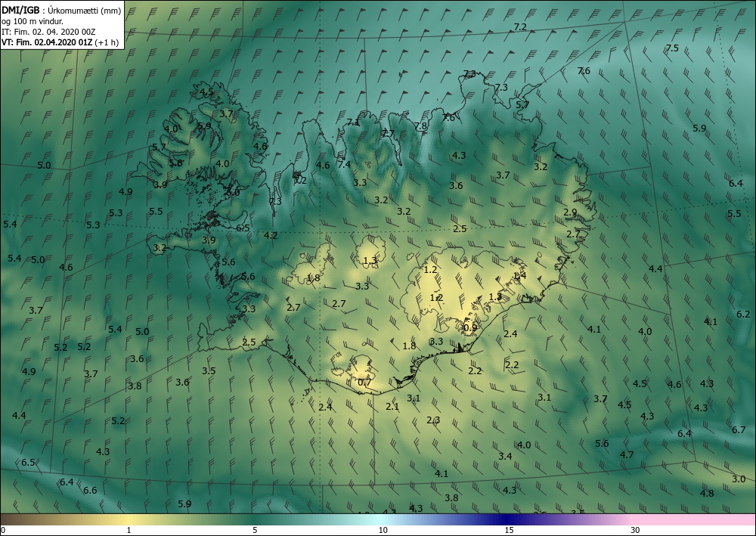Screen dimensions: 756x536
Task: Click the initial time 'IT: Fim. 02. 04. 2020 00Z'
Action: click(x=48, y=32)
